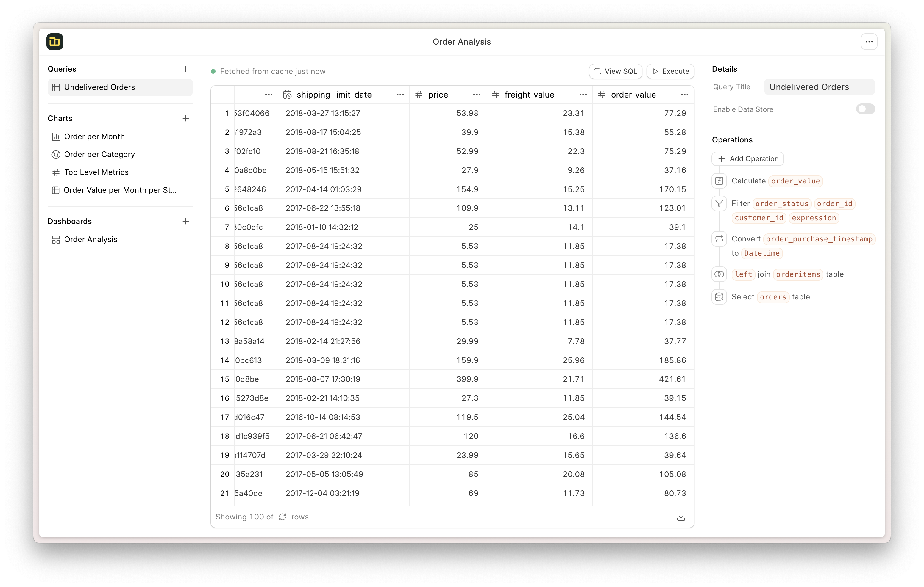Click the Select orders table icon
924x587 pixels.
[719, 296]
